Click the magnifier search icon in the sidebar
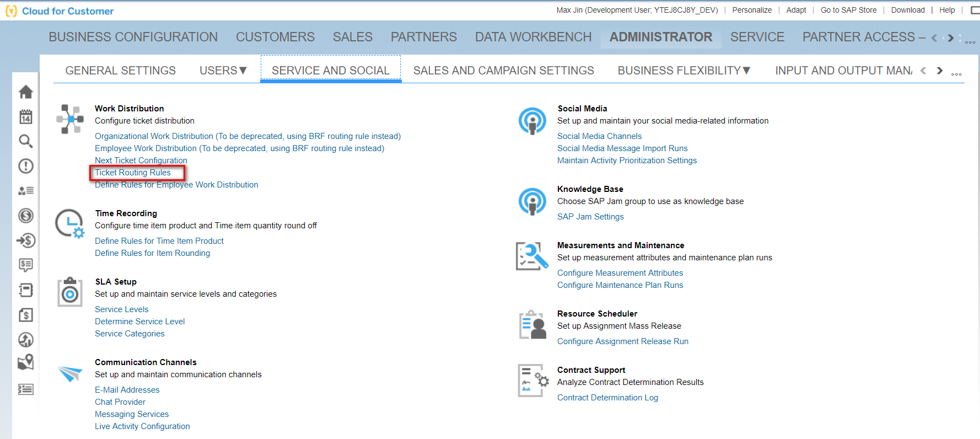 pyautogui.click(x=26, y=141)
